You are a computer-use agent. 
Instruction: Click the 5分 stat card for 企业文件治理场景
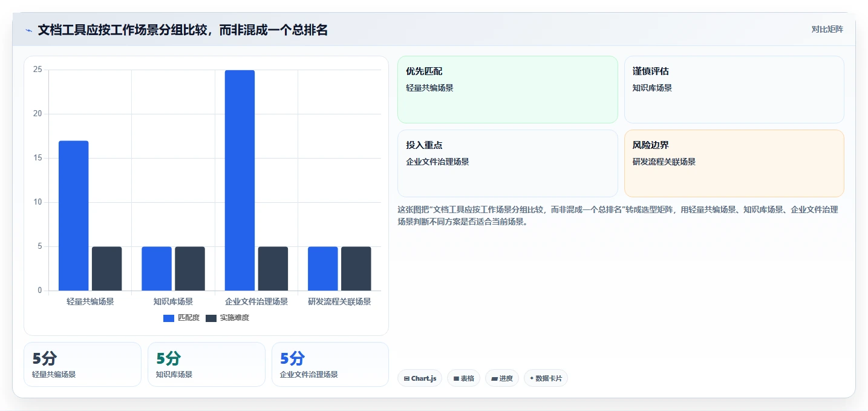click(330, 364)
